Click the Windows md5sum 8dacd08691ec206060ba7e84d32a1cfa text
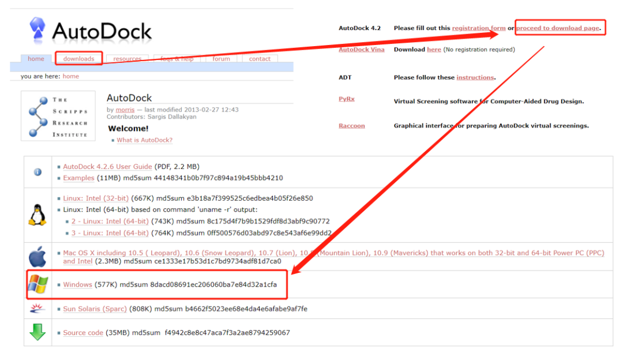This screenshot has height=364, width=623. tap(198, 284)
